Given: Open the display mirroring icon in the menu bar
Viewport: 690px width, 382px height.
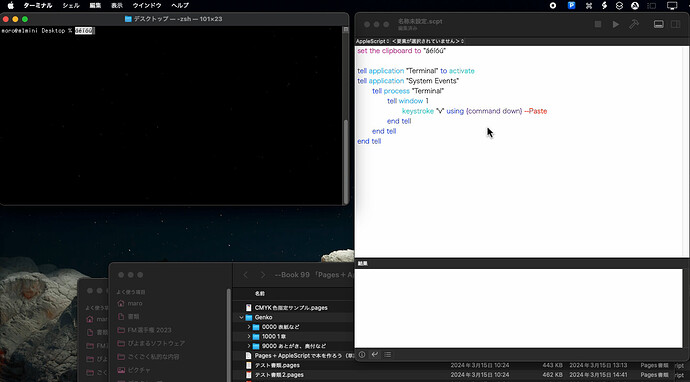Looking at the screenshot, I should pos(672,6).
